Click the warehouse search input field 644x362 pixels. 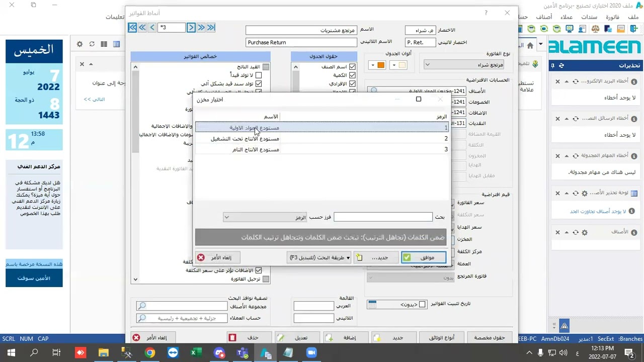[383, 217]
